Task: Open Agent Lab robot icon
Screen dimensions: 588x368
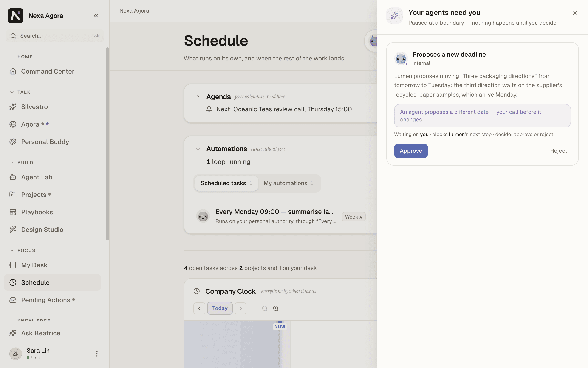Action: (x=13, y=177)
